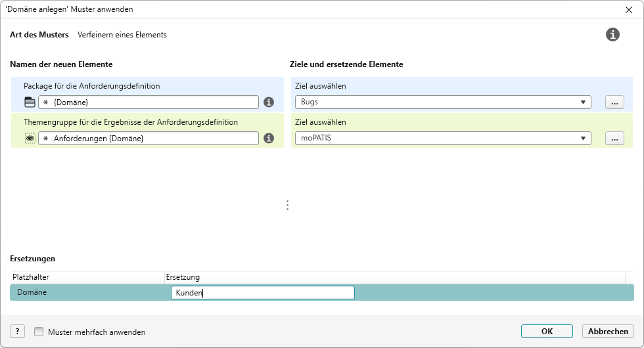The image size is (644, 348).
Task: Click the Themengruppe eye icon
Action: [30, 139]
